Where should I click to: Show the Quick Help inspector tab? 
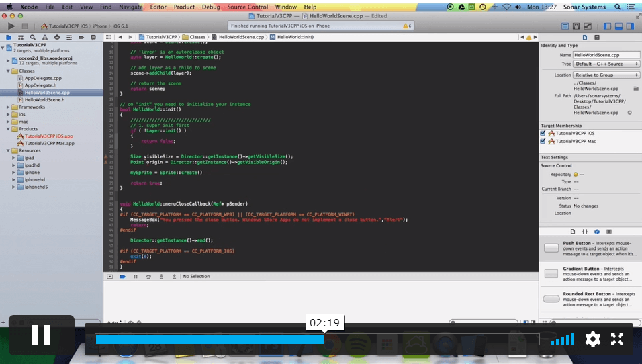pyautogui.click(x=597, y=37)
